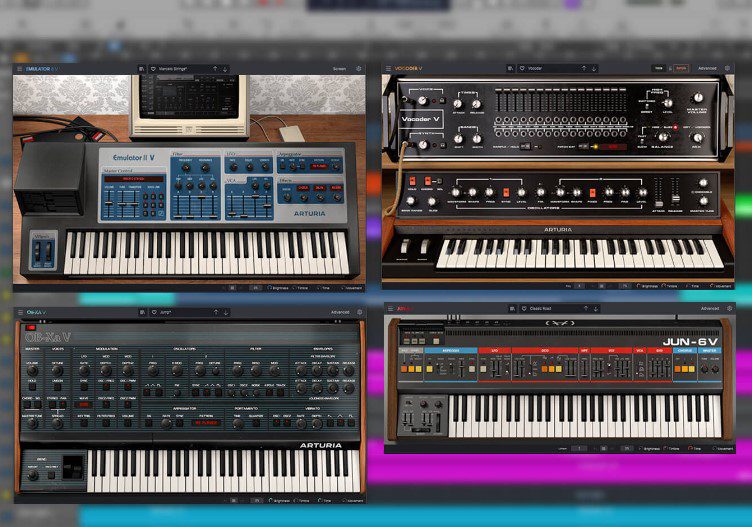Select the DCO section header in Jun-6 V
This screenshot has width=752, height=527.
click(x=545, y=351)
